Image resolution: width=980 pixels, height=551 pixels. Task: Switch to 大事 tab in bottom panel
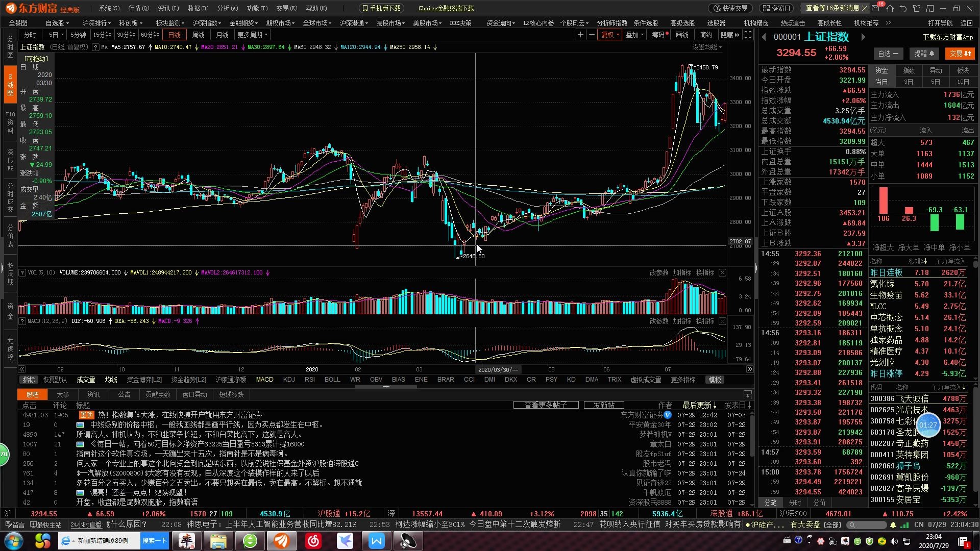[63, 394]
